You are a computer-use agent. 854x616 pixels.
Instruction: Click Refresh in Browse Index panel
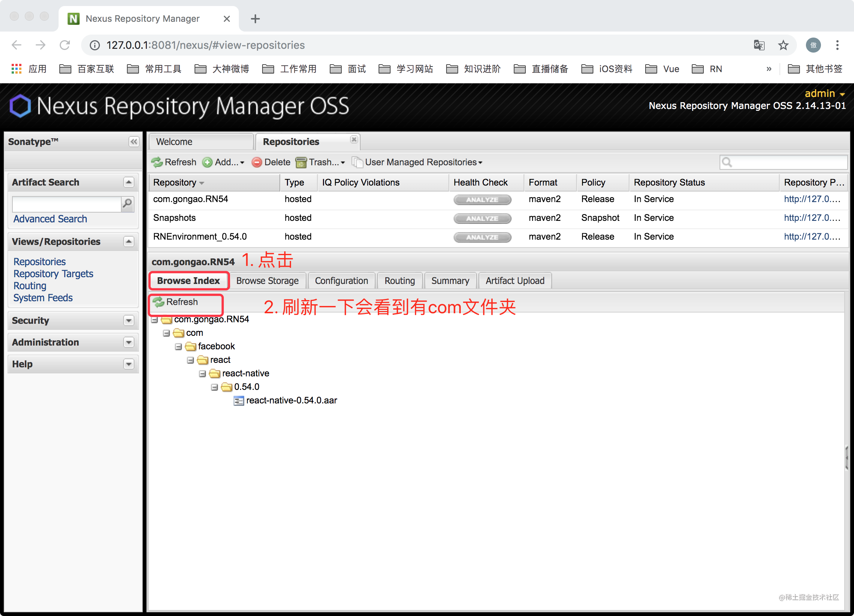(x=175, y=302)
